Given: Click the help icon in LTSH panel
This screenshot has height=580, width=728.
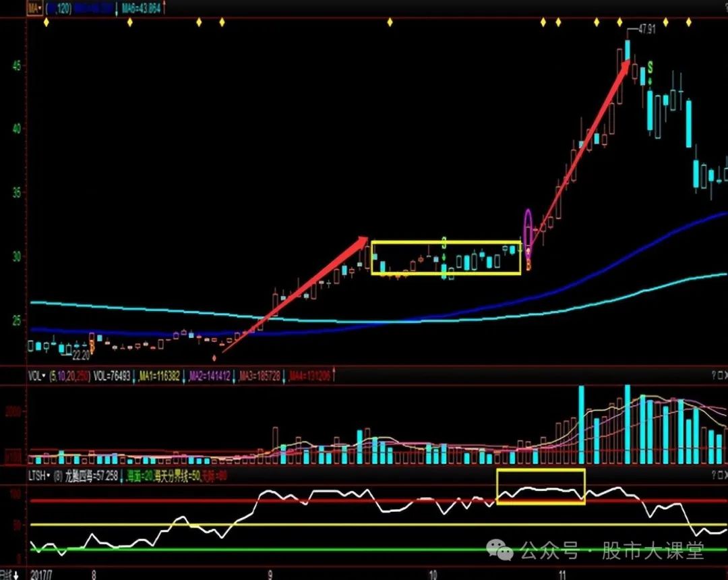Looking at the screenshot, I should pyautogui.click(x=713, y=475).
